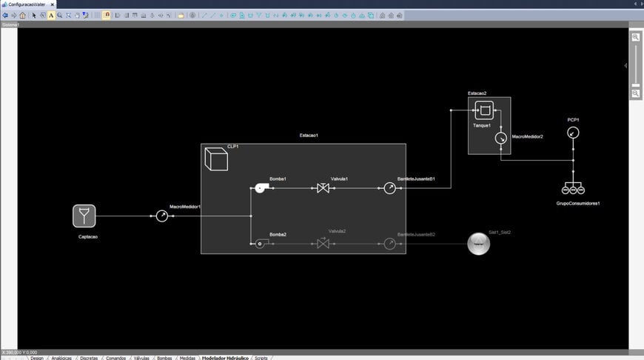Activate the text 'A' tool
This screenshot has height=360, width=644.
[x=51, y=15]
